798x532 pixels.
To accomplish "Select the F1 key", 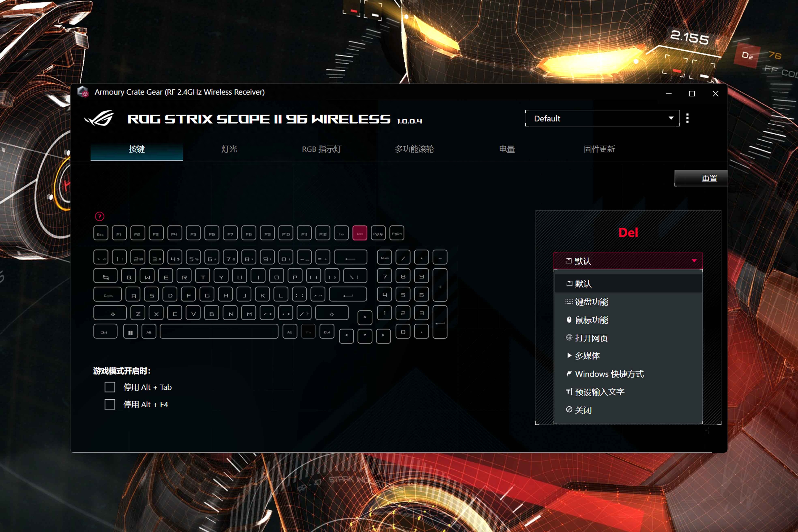I will (x=119, y=233).
